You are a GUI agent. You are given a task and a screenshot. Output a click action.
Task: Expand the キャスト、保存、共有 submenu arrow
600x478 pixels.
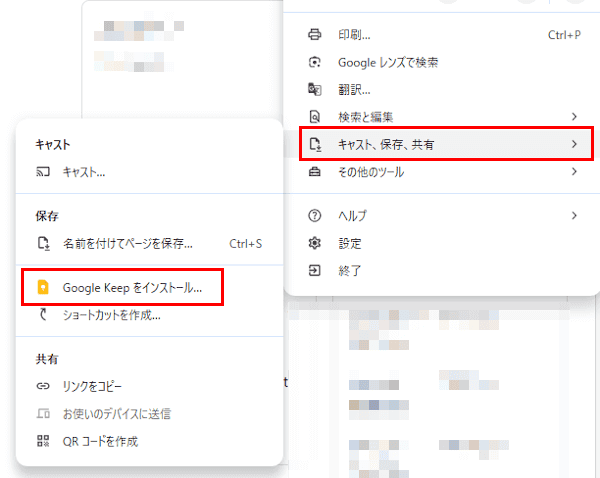574,144
